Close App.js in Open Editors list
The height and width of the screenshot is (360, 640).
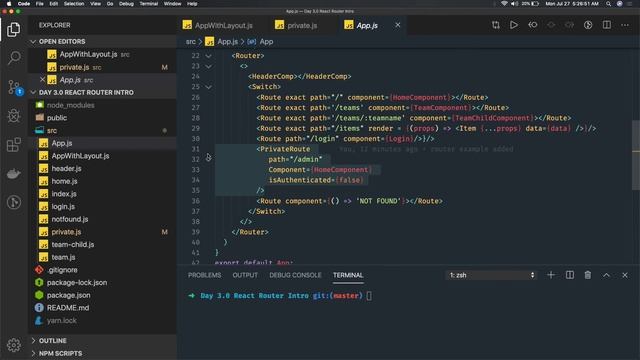click(x=42, y=80)
